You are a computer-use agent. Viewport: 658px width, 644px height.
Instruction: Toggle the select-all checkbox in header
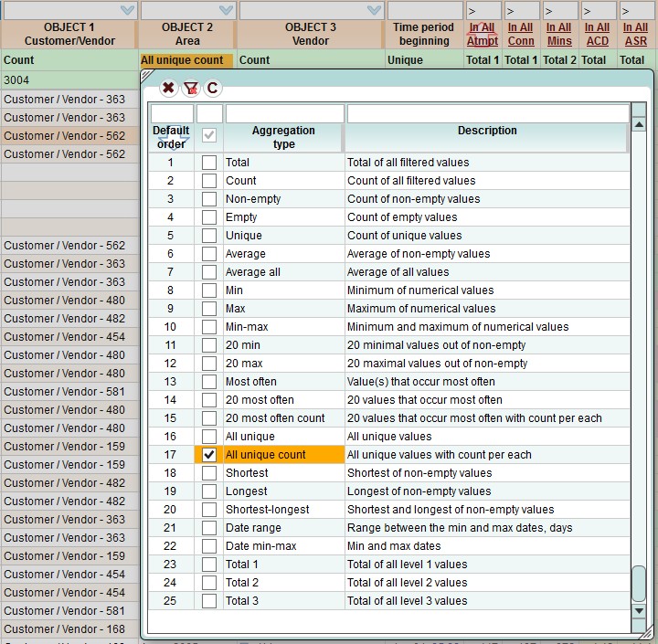(209, 135)
